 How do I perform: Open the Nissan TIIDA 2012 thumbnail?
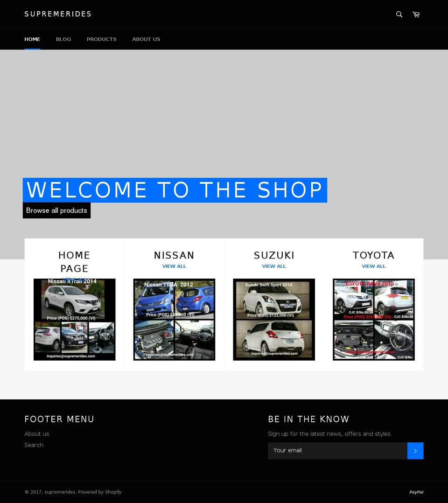(x=174, y=320)
